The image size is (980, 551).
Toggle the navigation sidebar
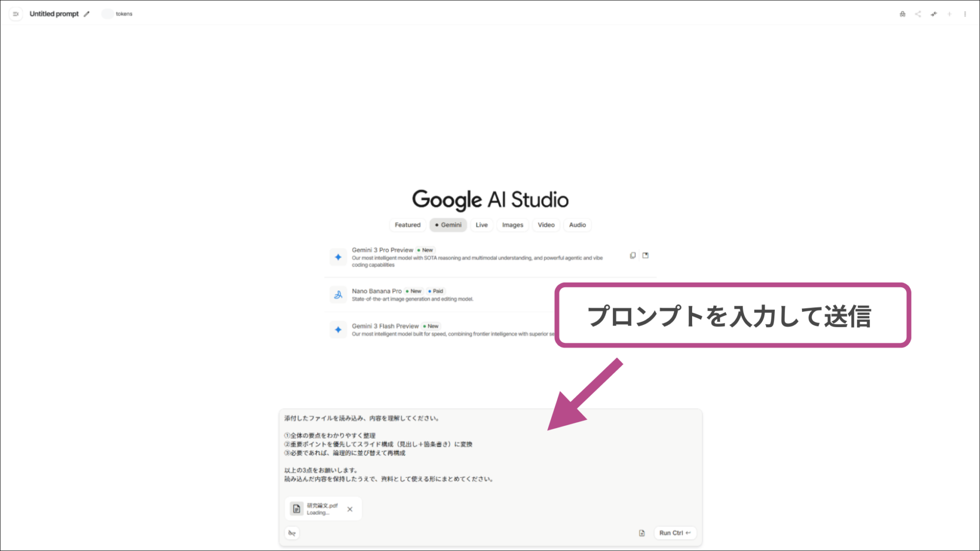[x=16, y=14]
